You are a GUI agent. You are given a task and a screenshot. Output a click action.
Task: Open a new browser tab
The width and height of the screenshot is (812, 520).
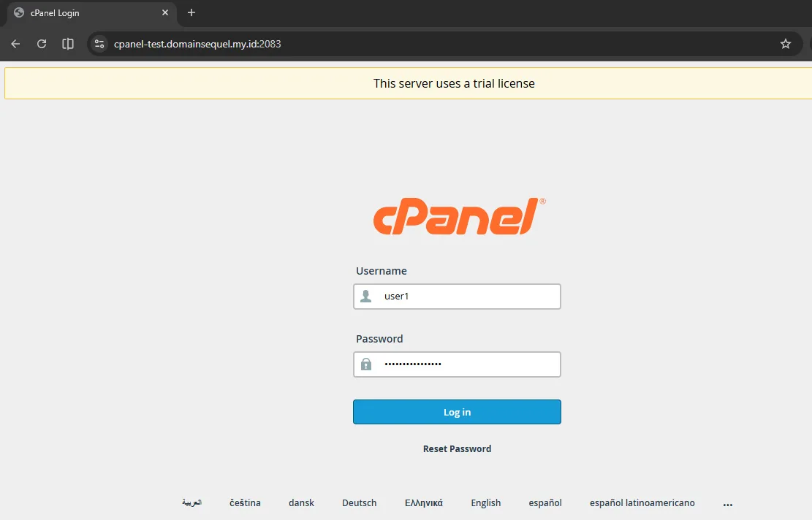191,12
